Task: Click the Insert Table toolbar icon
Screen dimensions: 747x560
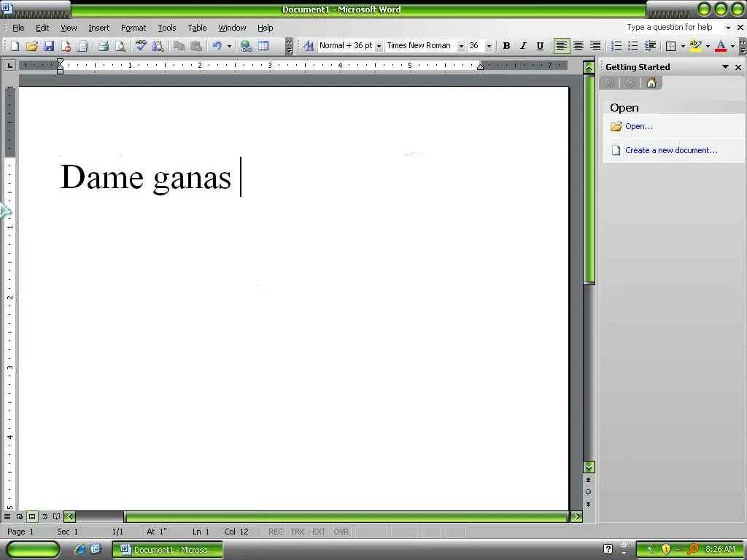Action: 263,46
